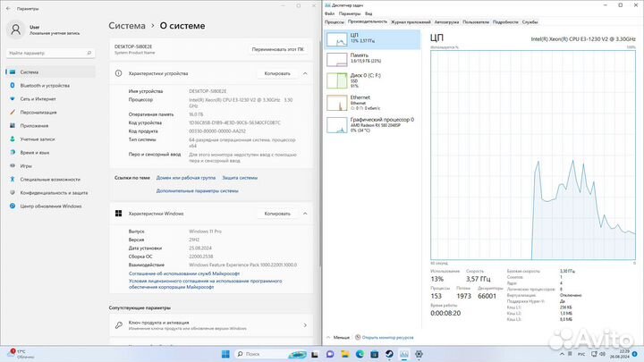Open the Chat taskbar icon
644x362 pixels.
(x=330, y=354)
